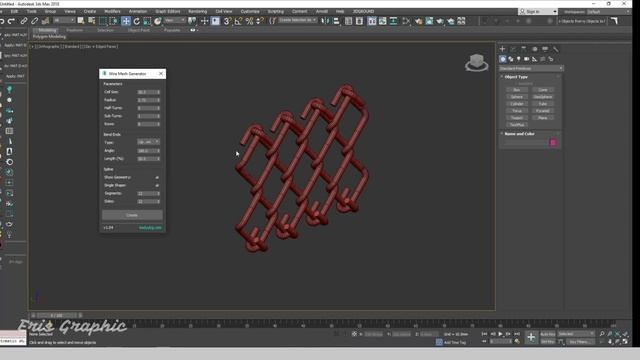Select the Helpers category icon
Viewport: 640px width, 360px height.
point(534,59)
